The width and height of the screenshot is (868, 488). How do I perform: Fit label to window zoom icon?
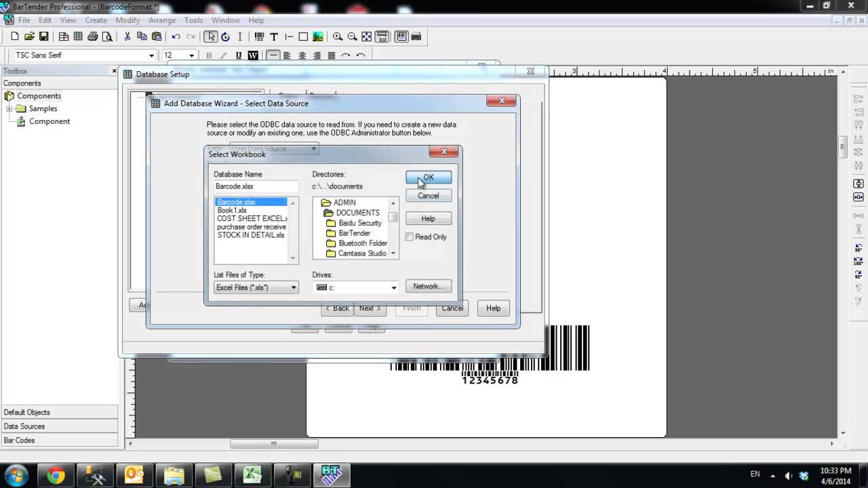point(367,37)
